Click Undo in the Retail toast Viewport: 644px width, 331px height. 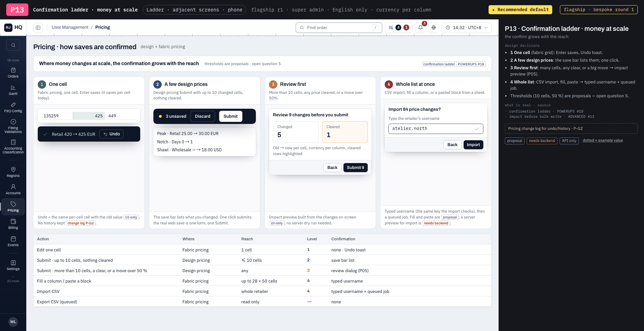(x=111, y=134)
